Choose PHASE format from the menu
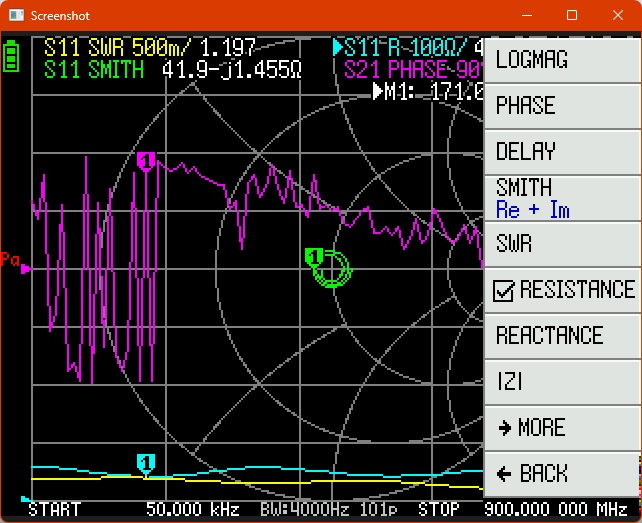This screenshot has height=523, width=642. (561, 106)
